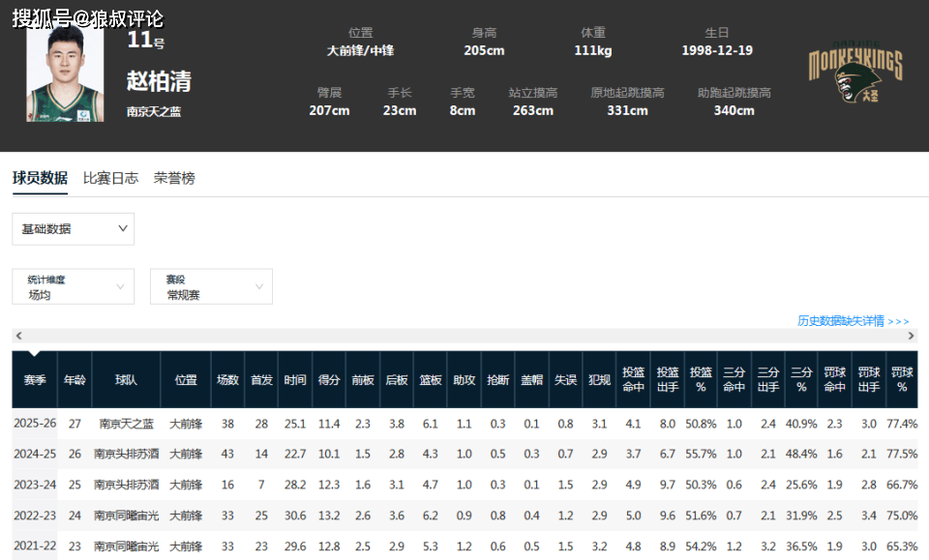Sort by the 得分 column header
Image resolution: width=929 pixels, height=560 pixels.
click(x=329, y=380)
